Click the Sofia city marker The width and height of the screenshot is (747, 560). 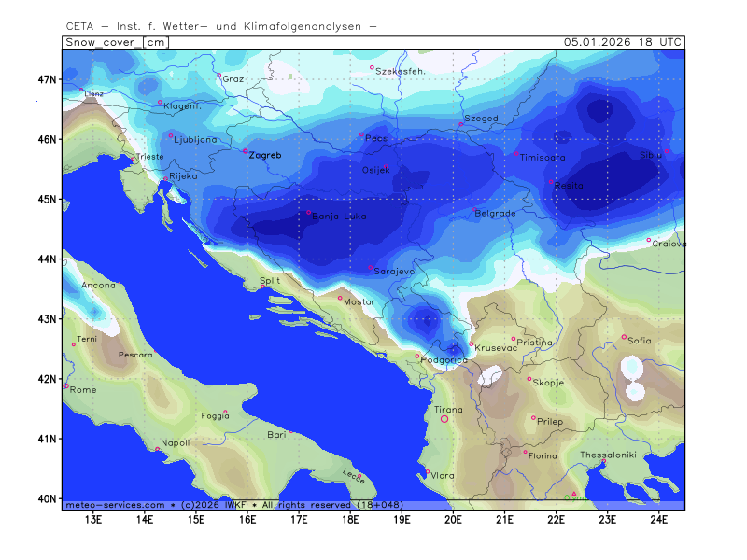[625, 337]
